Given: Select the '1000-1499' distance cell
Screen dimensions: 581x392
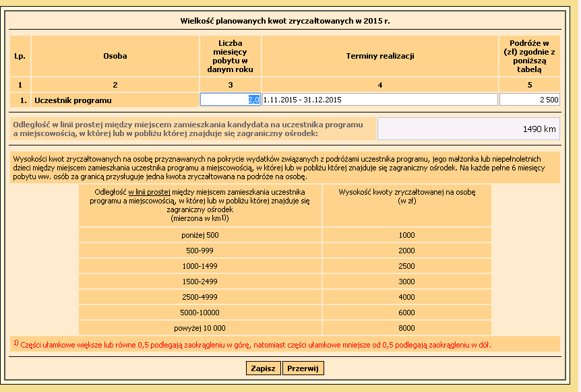Looking at the screenshot, I should pos(200,266).
